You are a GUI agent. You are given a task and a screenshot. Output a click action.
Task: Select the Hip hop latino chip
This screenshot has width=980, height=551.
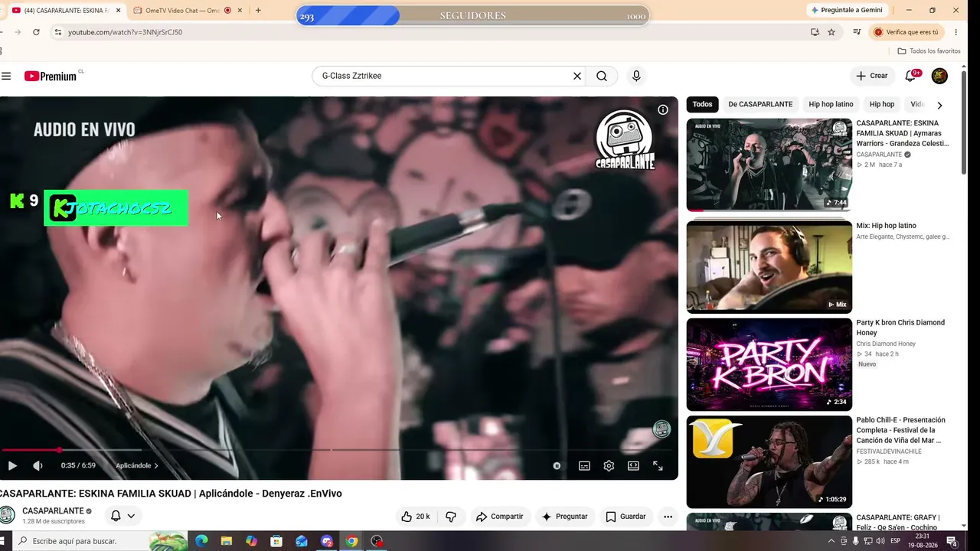831,105
